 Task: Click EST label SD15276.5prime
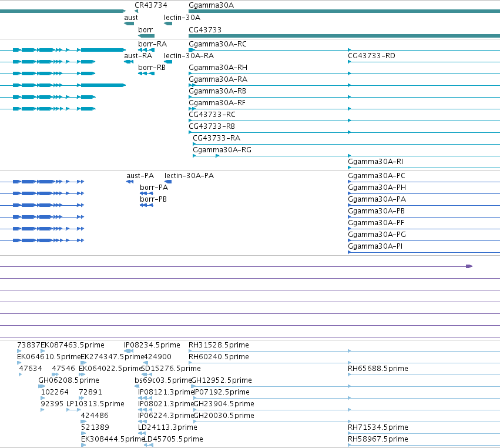pyautogui.click(x=171, y=369)
